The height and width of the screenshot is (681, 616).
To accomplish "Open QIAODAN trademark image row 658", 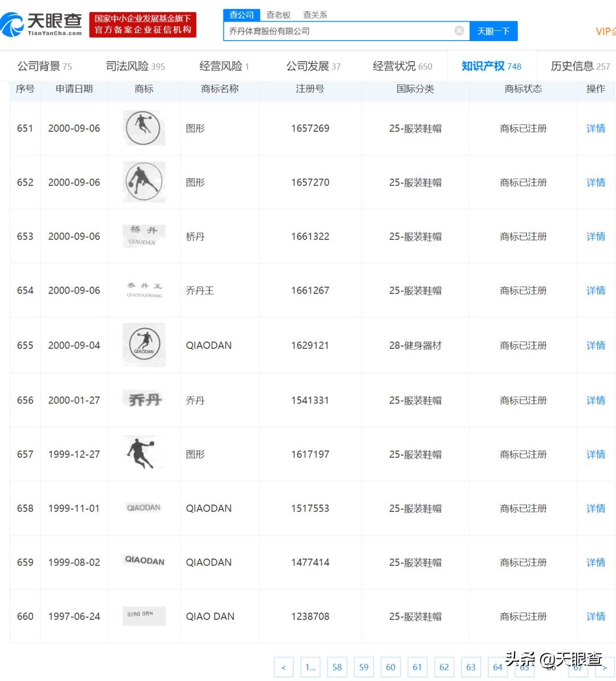I will point(144,507).
